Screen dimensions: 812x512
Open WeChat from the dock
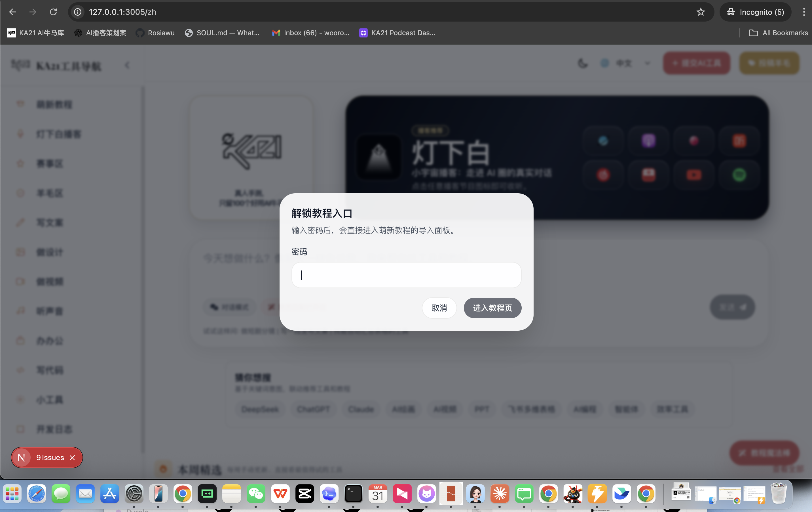coord(256,494)
